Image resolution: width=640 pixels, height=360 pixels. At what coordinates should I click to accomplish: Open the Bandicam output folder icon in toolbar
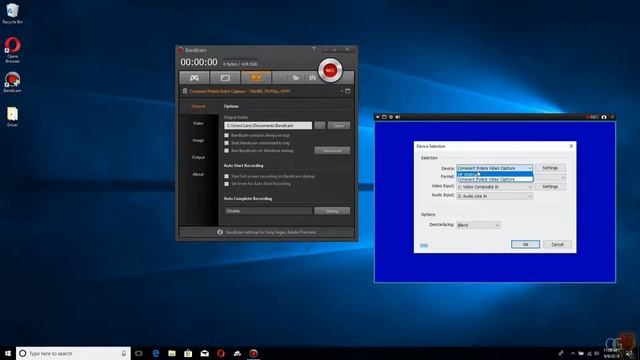pyautogui.click(x=295, y=78)
